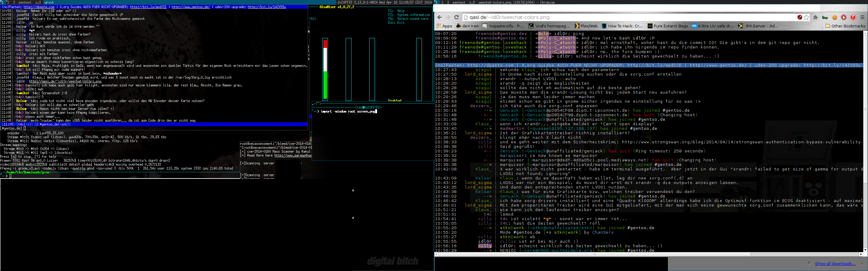Select 'o.0' workspace tag on right monitor bar

[472, 2]
